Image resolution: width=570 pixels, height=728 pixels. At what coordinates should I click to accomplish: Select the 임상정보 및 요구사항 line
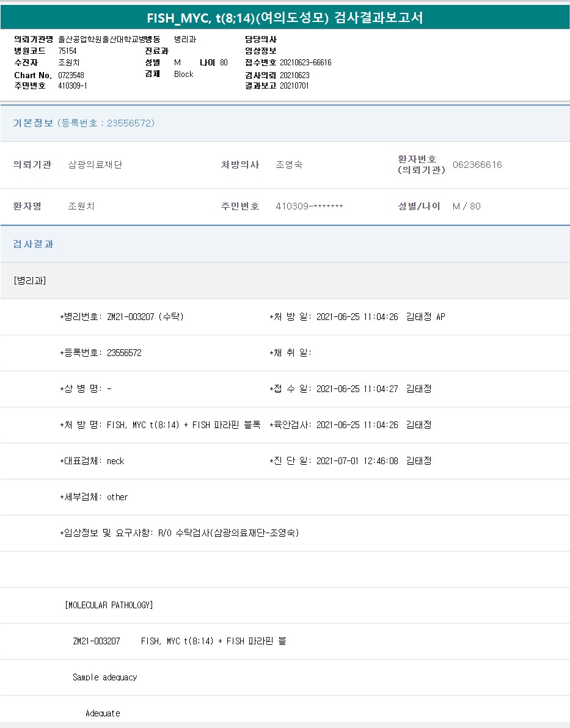[179, 533]
